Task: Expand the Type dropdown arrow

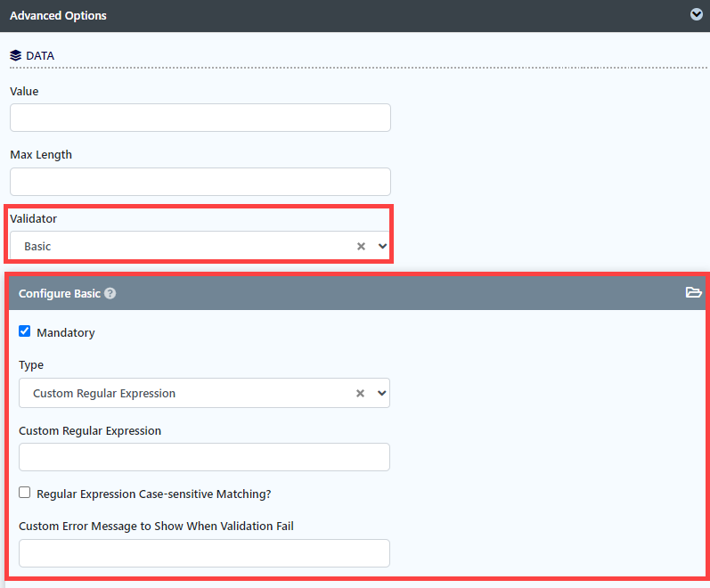Action: (381, 393)
